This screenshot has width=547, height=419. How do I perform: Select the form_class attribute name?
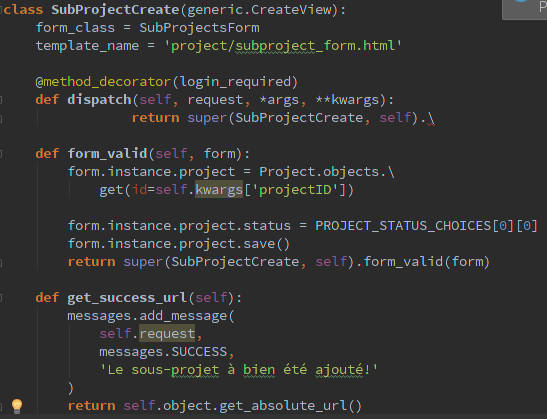tap(75, 28)
